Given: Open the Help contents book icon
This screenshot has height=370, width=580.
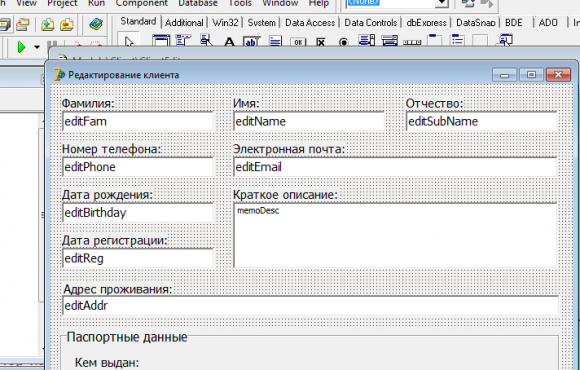Looking at the screenshot, I should tap(96, 25).
